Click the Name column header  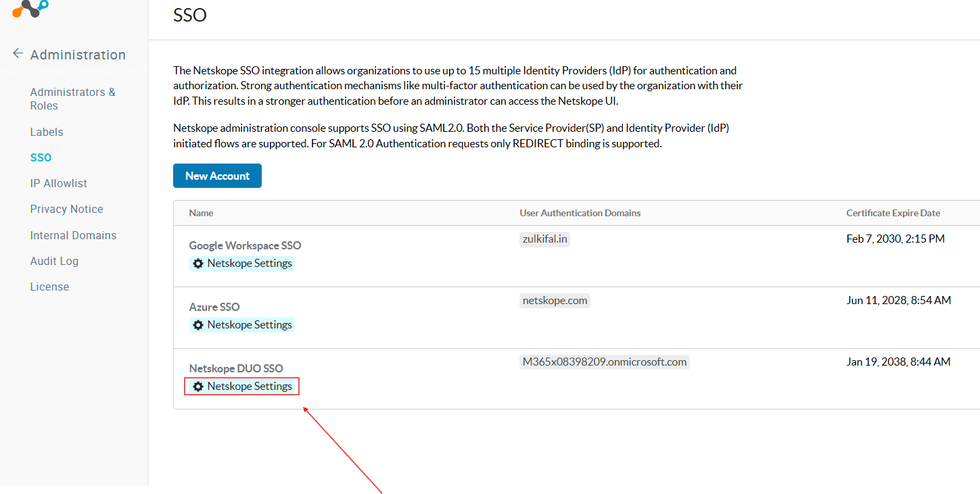tap(201, 213)
